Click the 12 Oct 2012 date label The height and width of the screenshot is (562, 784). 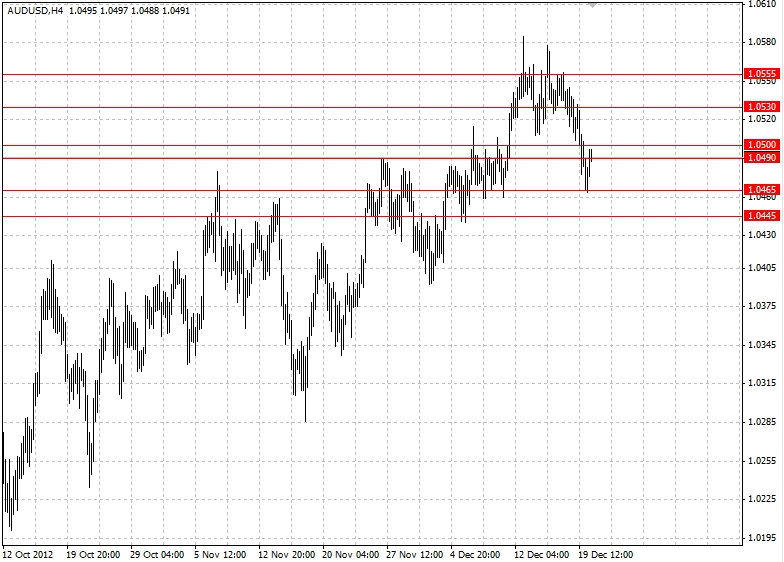pyautogui.click(x=28, y=554)
